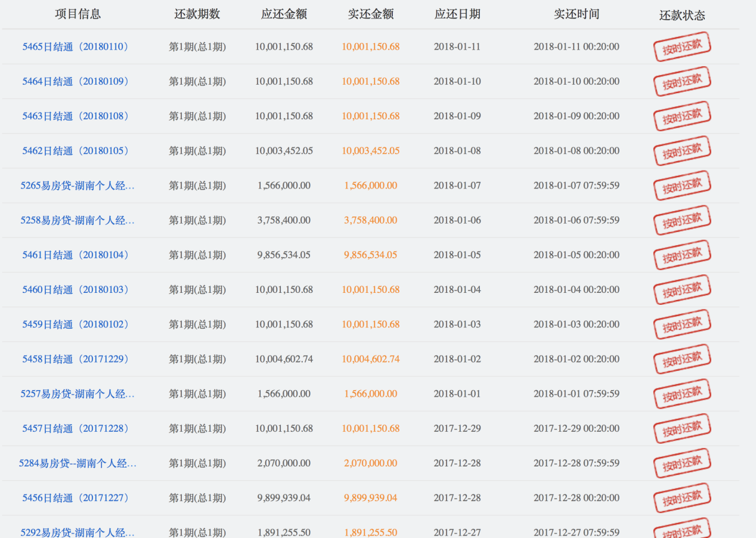Click the 应还日期 column header

point(457,14)
